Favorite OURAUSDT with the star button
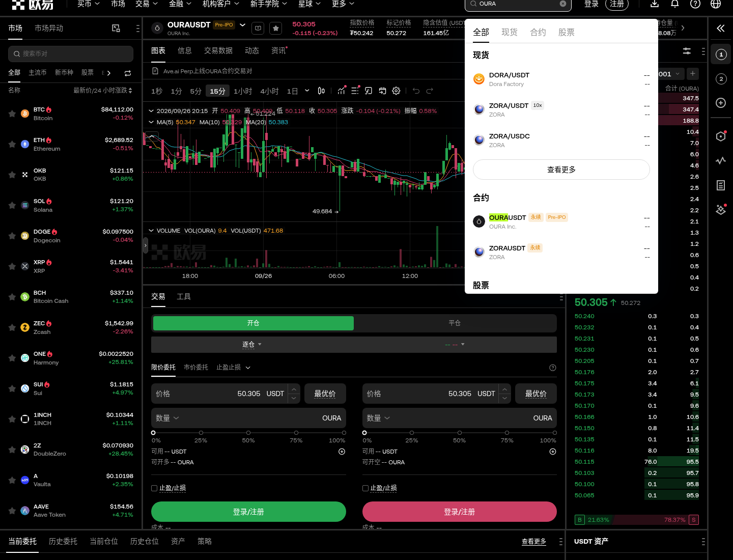The height and width of the screenshot is (560, 733). coord(275,29)
